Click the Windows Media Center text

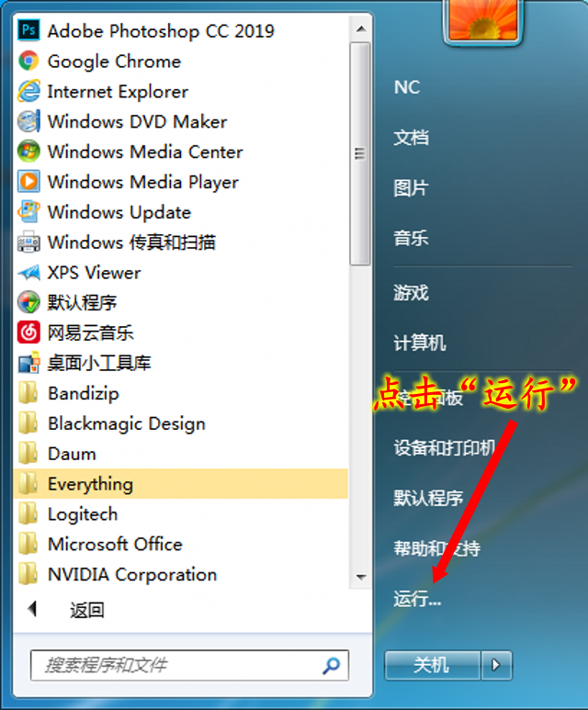tap(145, 152)
